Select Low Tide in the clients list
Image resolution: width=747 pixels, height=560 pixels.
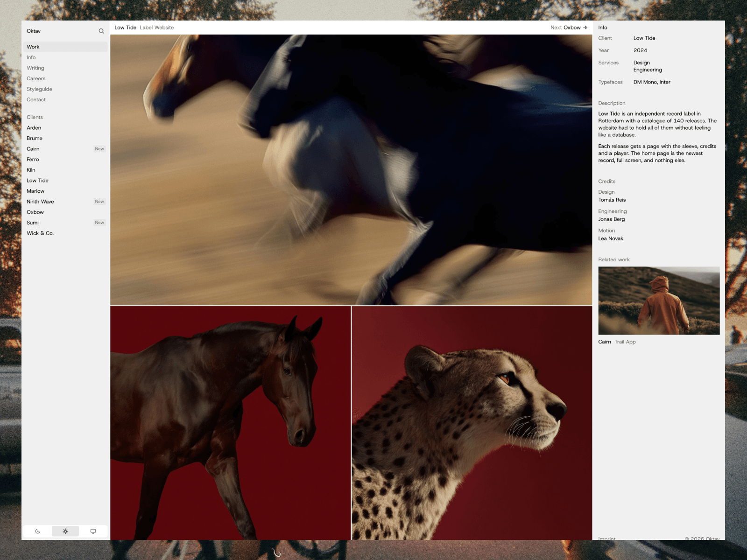(65, 181)
